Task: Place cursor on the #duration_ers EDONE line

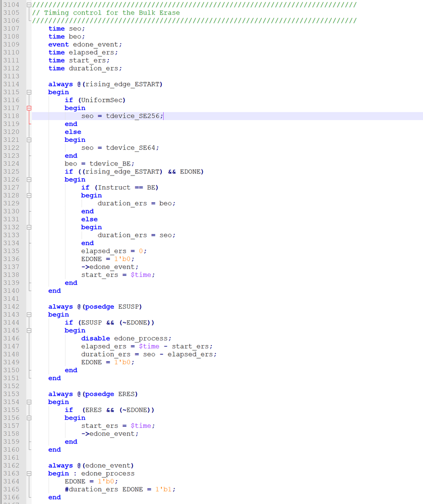Action: coord(121,489)
